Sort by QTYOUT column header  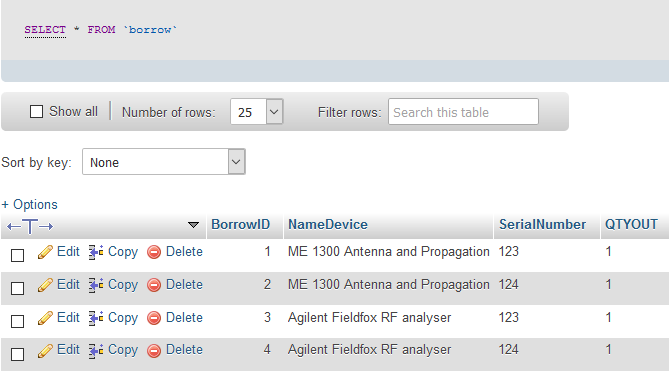(x=631, y=224)
